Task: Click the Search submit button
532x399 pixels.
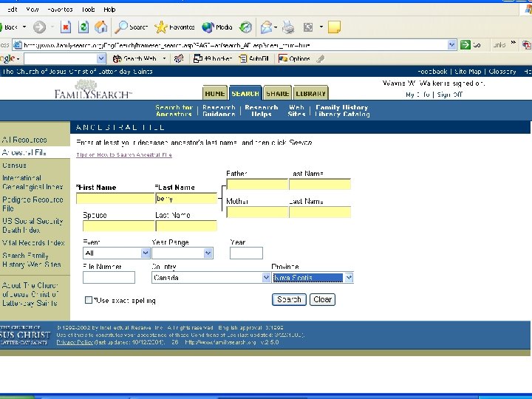Action: [x=289, y=299]
